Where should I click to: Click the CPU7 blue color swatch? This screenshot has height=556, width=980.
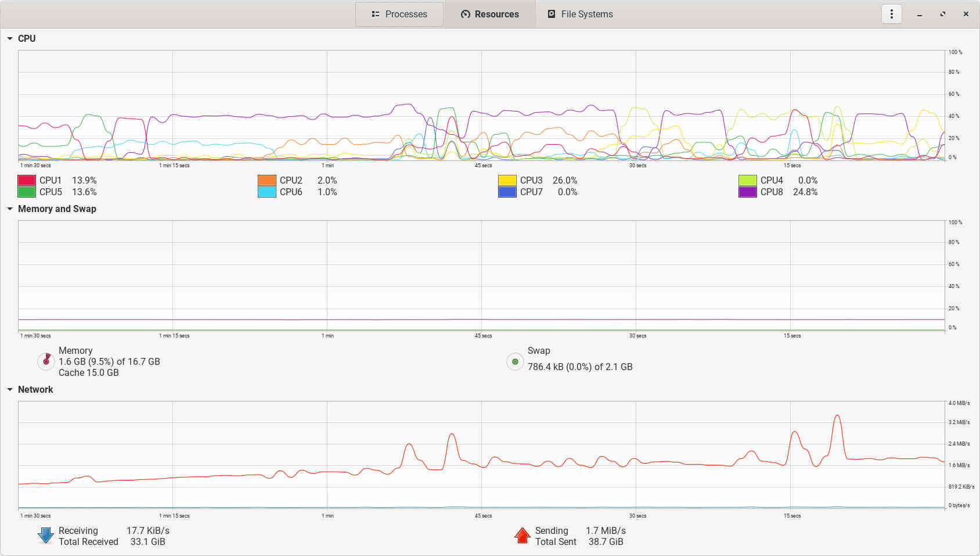pyautogui.click(x=507, y=192)
